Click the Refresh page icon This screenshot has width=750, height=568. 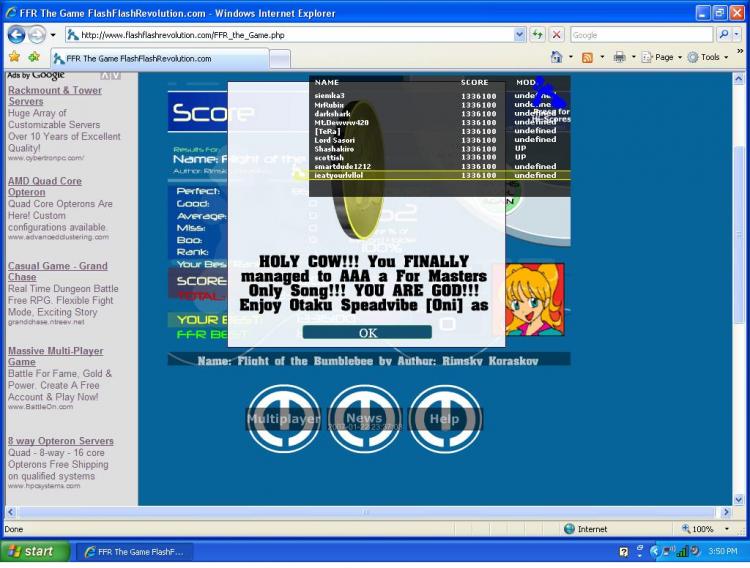click(x=538, y=35)
